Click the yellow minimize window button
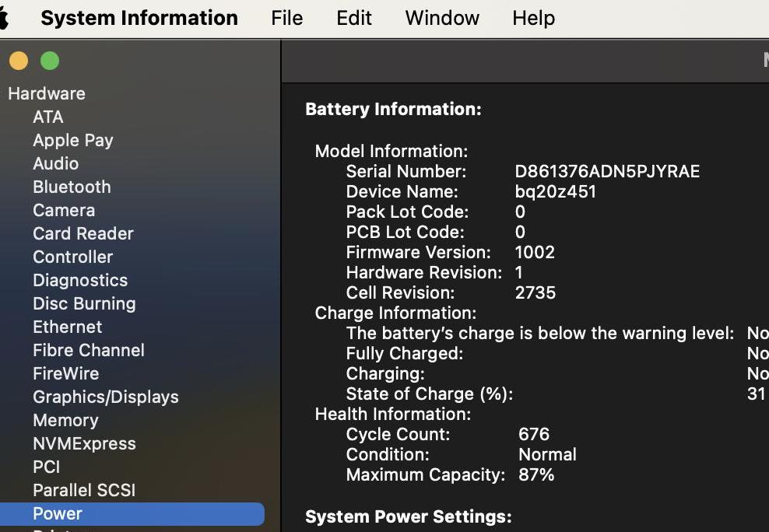This screenshot has width=769, height=532. [19, 61]
